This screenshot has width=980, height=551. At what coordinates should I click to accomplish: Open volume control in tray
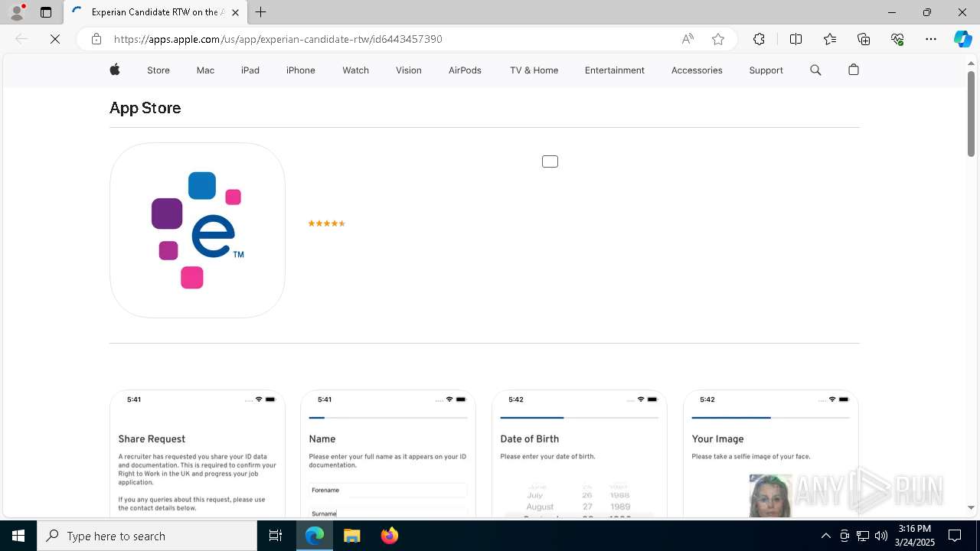tap(881, 536)
